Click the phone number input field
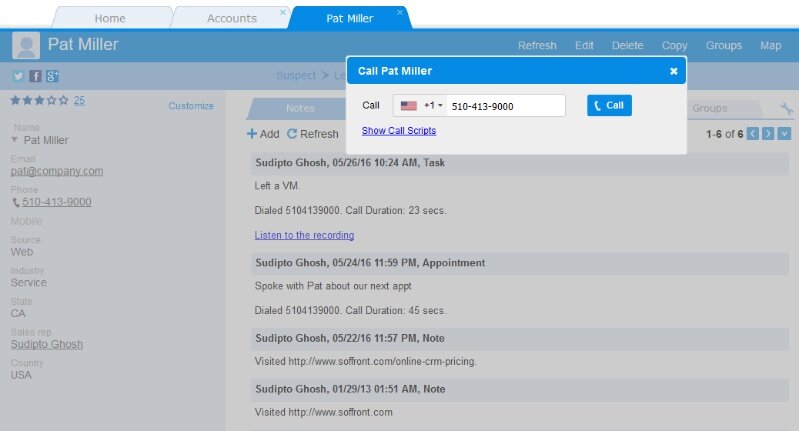The image size is (799, 431). coord(505,105)
